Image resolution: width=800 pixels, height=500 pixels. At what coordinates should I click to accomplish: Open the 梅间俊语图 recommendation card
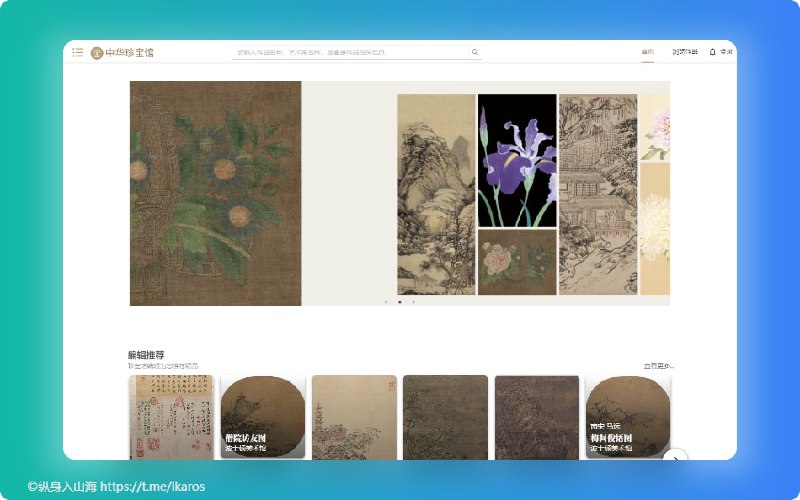pos(627,417)
